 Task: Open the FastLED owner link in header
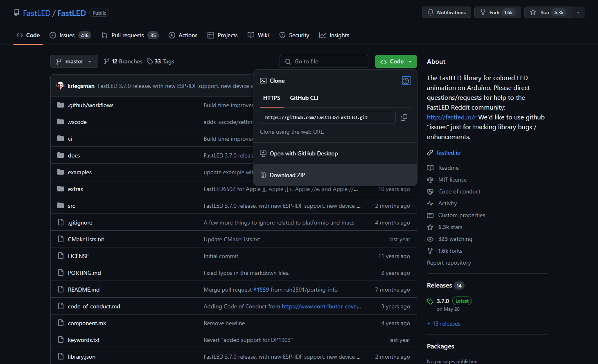tap(36, 13)
